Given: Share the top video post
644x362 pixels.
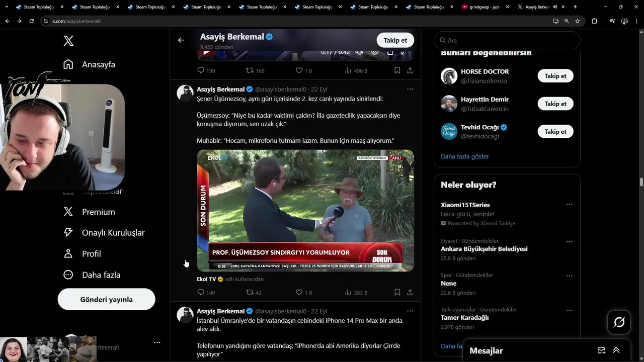Looking at the screenshot, I should [410, 70].
